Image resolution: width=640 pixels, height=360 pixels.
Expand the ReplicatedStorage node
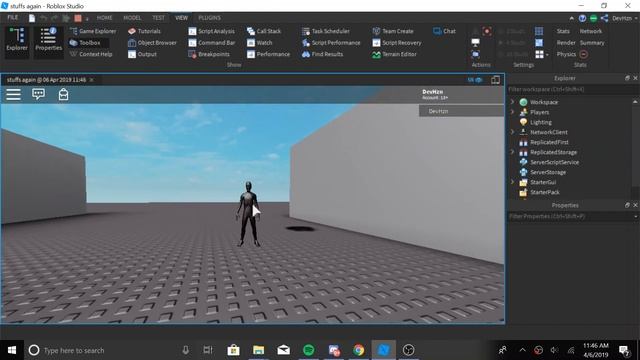point(512,151)
